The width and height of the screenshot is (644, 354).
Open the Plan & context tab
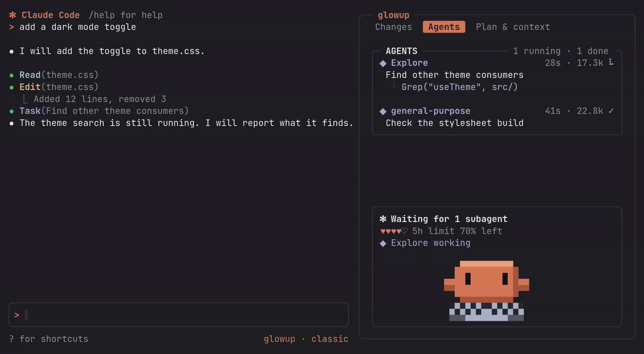point(513,27)
